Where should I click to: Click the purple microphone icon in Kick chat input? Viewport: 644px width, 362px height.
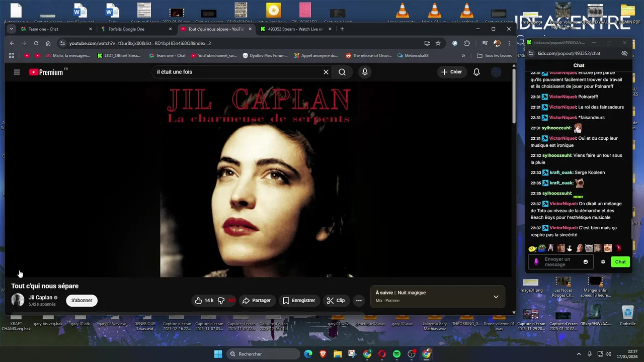click(x=536, y=262)
